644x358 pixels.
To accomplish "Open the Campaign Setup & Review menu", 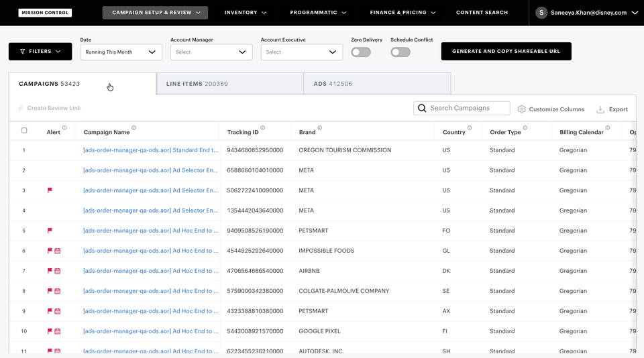I will pyautogui.click(x=155, y=13).
